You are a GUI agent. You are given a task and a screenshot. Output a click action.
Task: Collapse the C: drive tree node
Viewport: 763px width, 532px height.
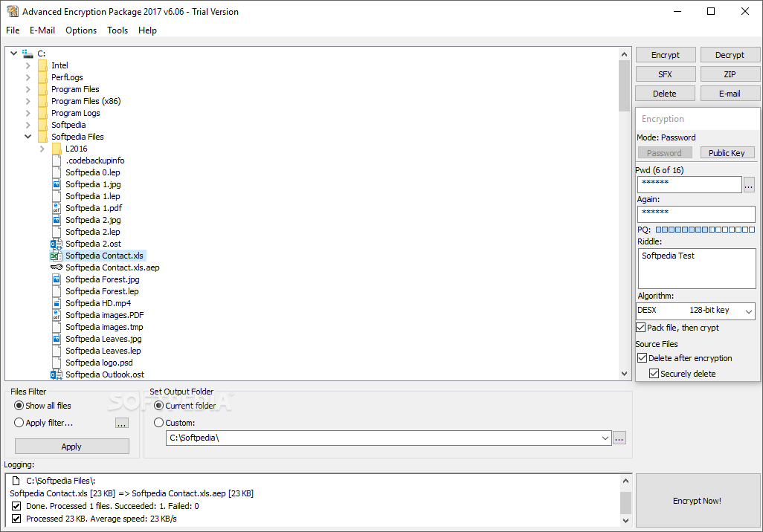click(x=13, y=53)
